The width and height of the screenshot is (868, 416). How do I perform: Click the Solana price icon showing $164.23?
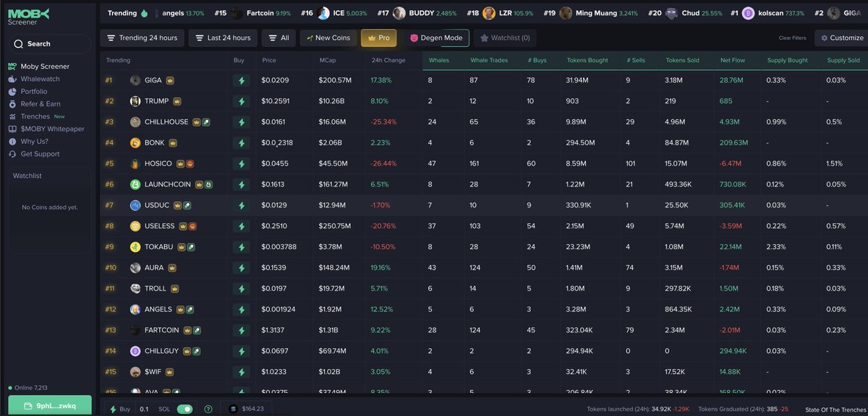click(233, 409)
